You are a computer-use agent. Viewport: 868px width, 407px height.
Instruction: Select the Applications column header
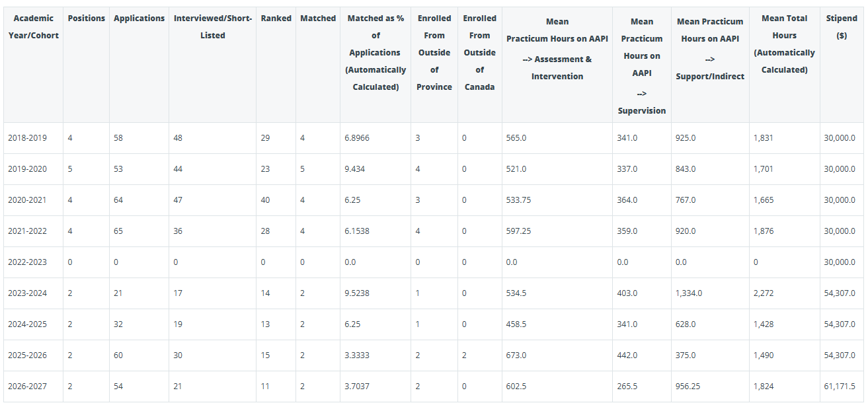pyautogui.click(x=139, y=18)
